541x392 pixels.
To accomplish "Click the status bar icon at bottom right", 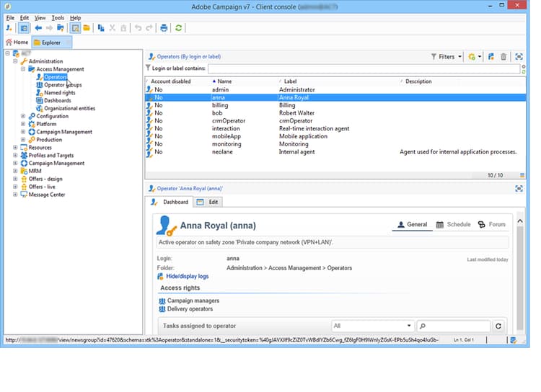I will pyautogui.click(x=514, y=340).
